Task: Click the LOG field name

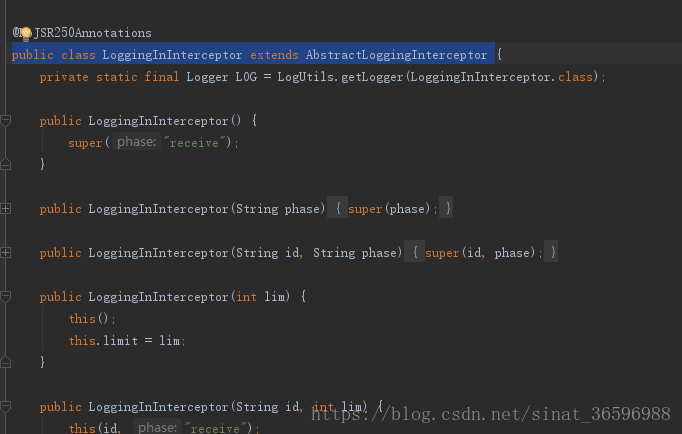Action: coord(246,77)
